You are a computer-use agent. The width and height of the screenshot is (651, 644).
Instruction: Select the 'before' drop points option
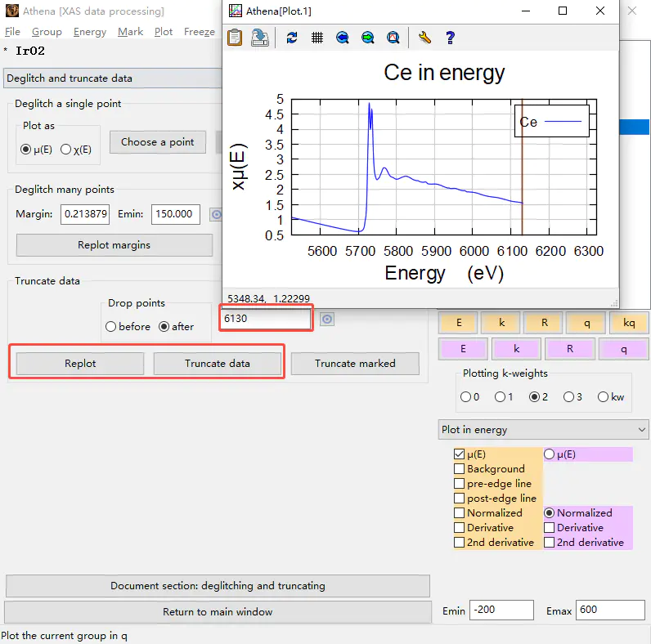pyautogui.click(x=111, y=327)
